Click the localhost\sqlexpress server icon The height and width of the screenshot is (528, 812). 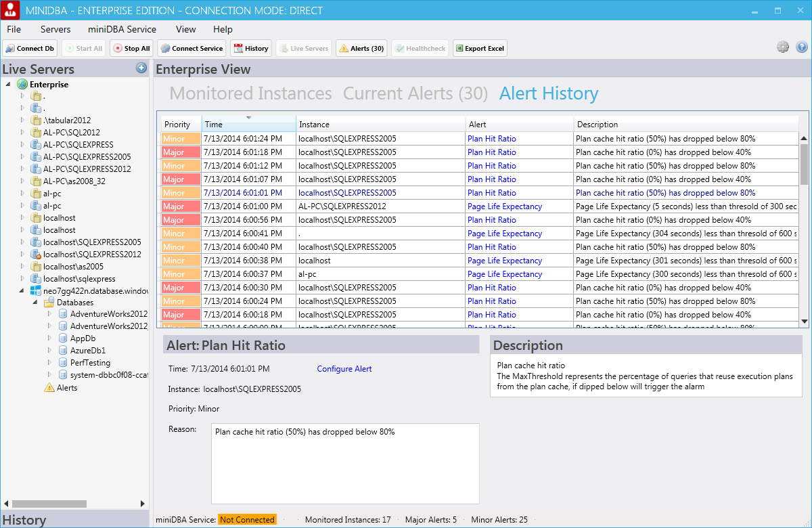[x=37, y=279]
